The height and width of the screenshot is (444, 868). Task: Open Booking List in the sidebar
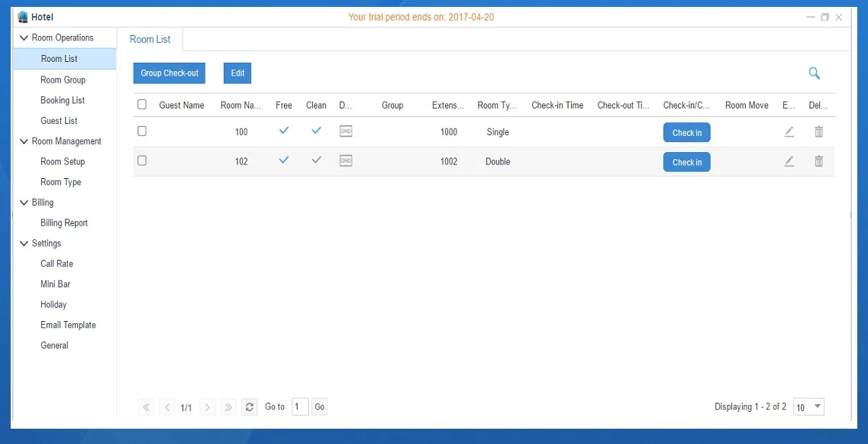point(63,100)
